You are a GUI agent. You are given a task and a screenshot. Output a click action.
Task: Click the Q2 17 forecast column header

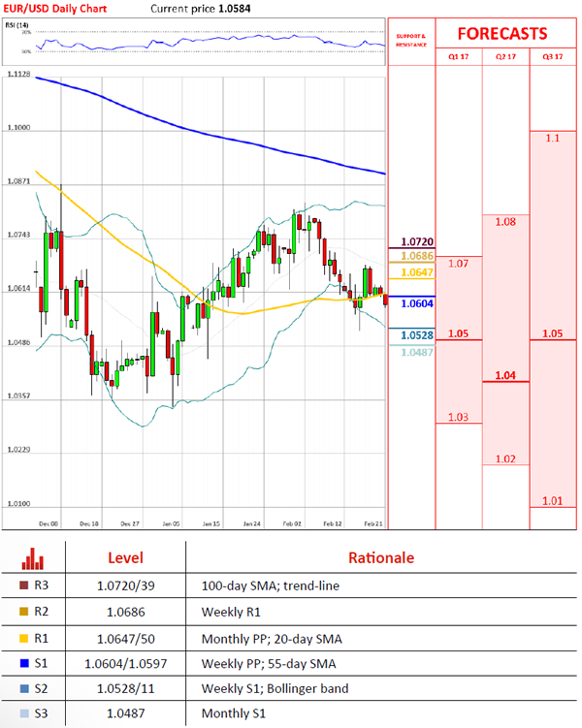(505, 56)
